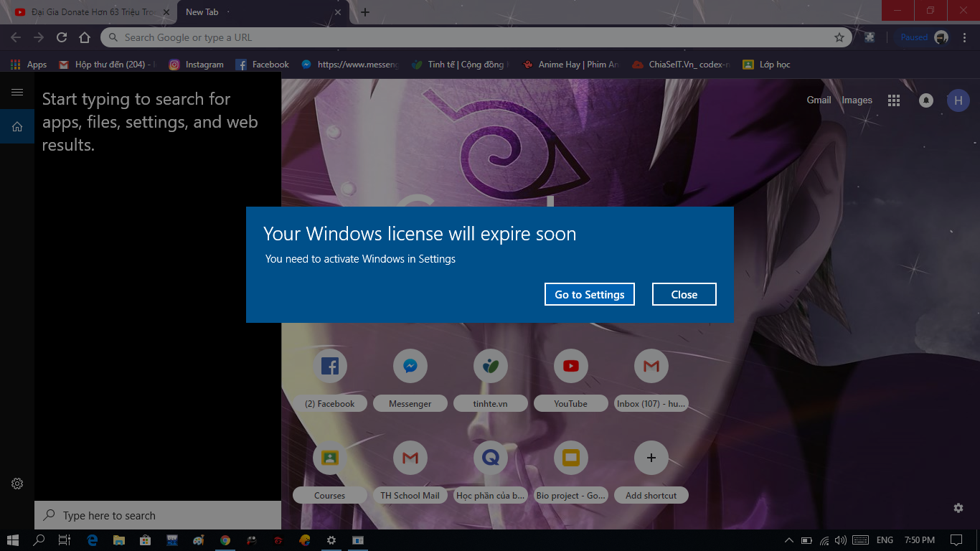
Task: Open the volume control in system tray
Action: click(x=841, y=540)
